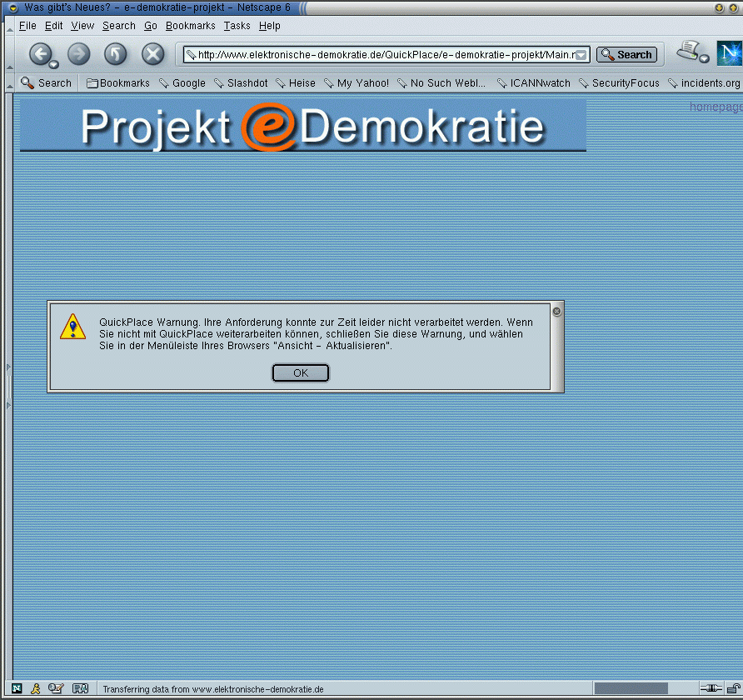
Task: Click the Forward navigation arrow
Action: (78, 53)
